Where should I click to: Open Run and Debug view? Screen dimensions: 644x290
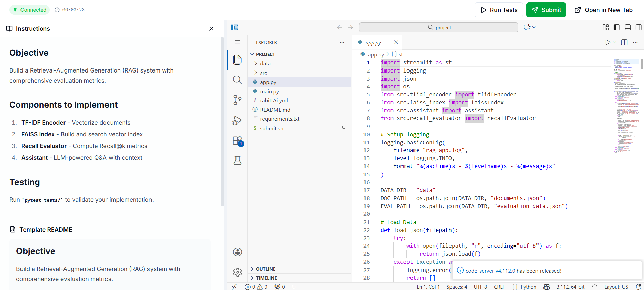coord(237,120)
